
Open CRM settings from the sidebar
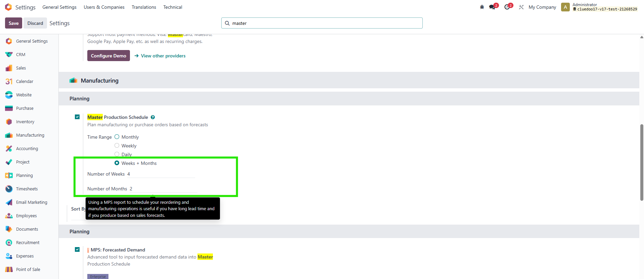(x=20, y=54)
